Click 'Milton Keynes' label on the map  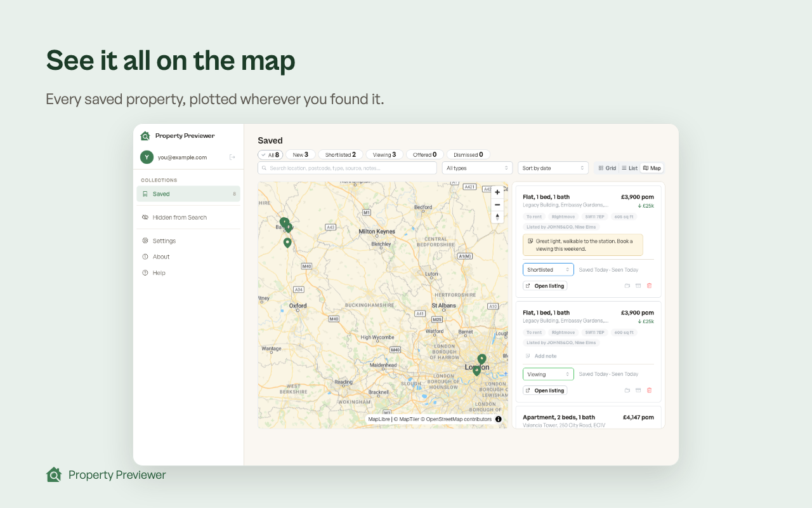[377, 232]
